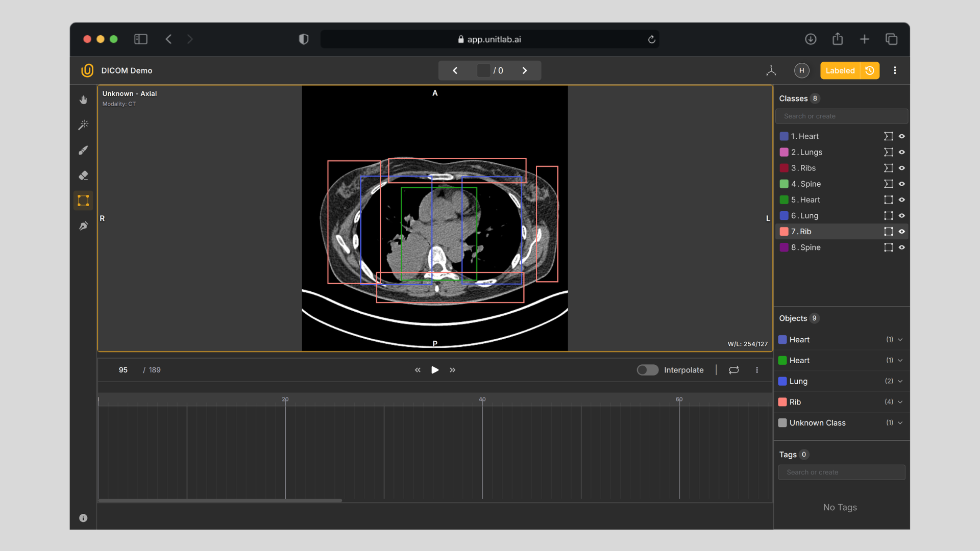
Task: Click the frame number input showing 95
Action: [122, 370]
